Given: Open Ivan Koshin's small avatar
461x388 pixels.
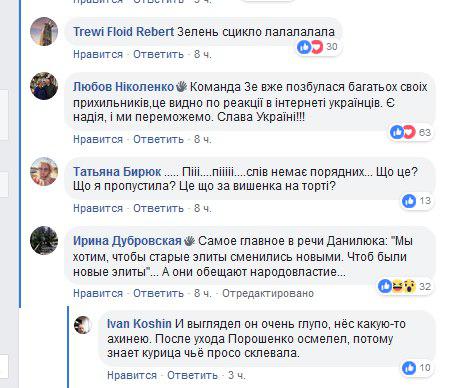Looking at the screenshot, I should (83, 325).
